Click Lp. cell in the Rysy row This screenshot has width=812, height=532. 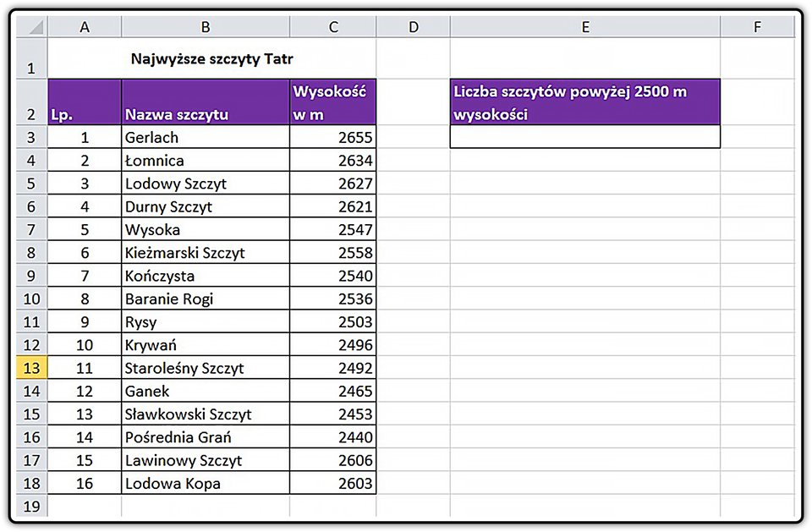coord(85,321)
